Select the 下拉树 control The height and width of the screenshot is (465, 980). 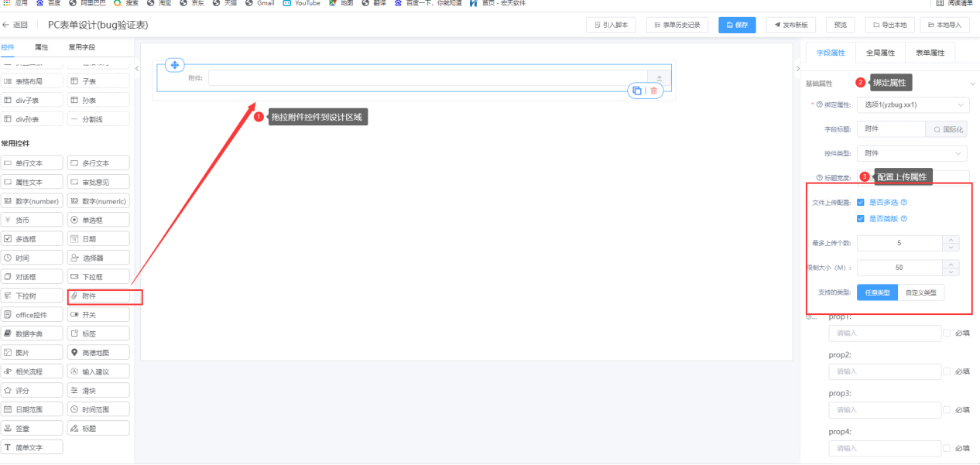(x=32, y=296)
